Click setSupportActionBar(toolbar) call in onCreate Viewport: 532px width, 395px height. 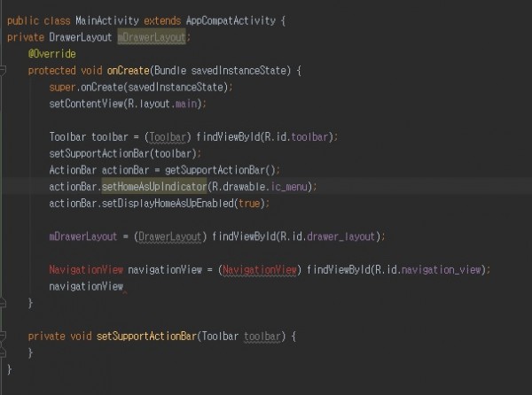pos(123,153)
